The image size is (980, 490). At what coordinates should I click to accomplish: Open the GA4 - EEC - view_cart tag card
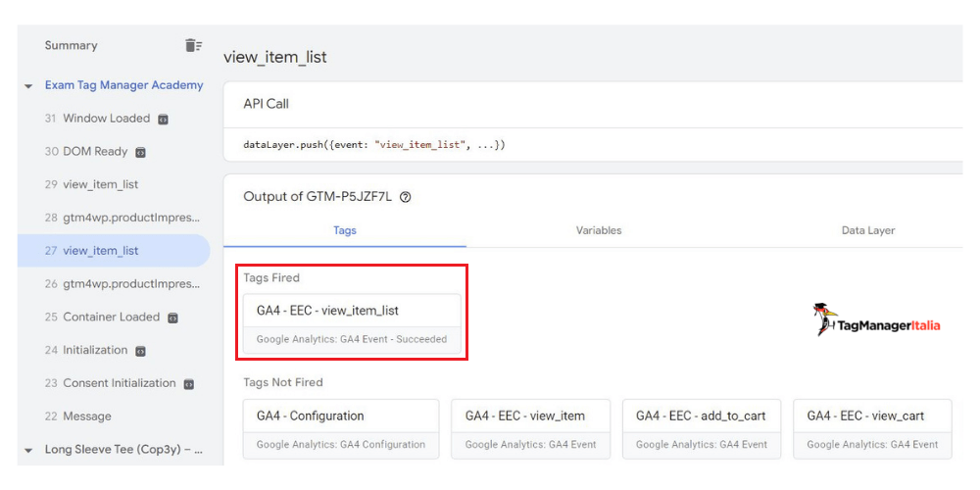[872, 429]
